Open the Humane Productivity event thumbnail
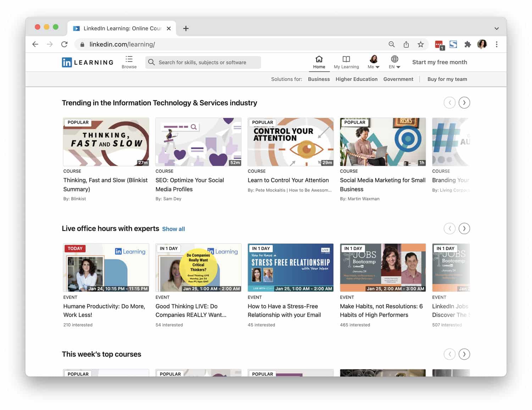Screen dimensions: 532x410 coord(106,268)
